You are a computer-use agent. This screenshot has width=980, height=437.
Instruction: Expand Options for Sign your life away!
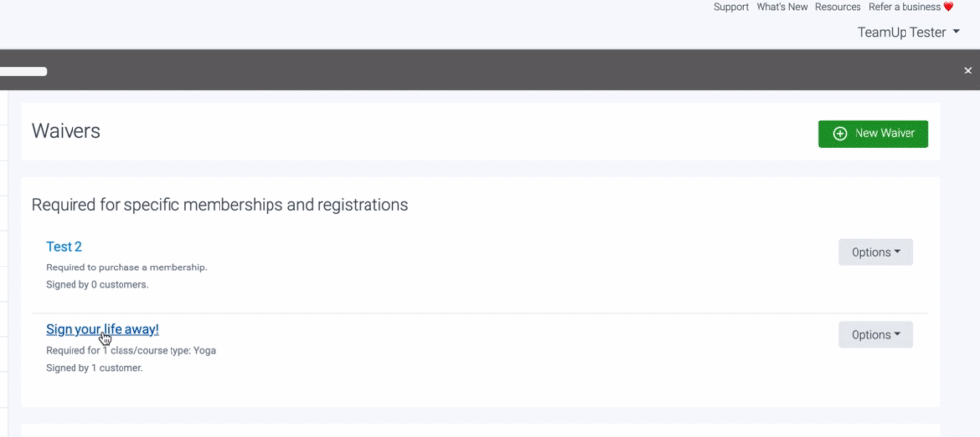pyautogui.click(x=875, y=335)
